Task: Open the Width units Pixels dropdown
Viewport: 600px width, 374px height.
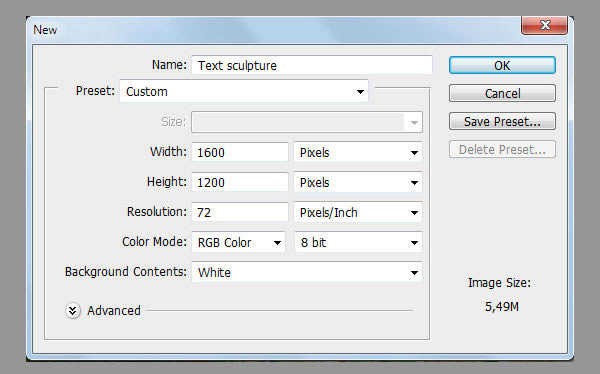Action: coord(358,152)
